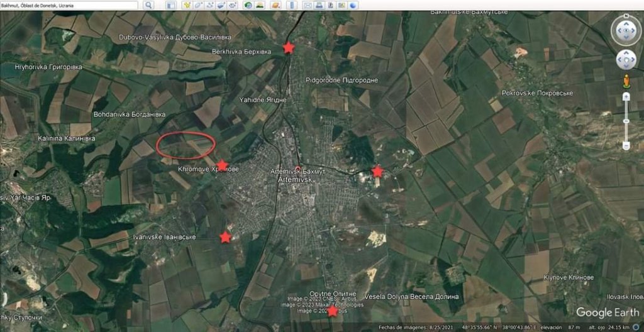This screenshot has height=332, width=644.
Task: Toggle sunlight across the landscape
Action: point(259,5)
